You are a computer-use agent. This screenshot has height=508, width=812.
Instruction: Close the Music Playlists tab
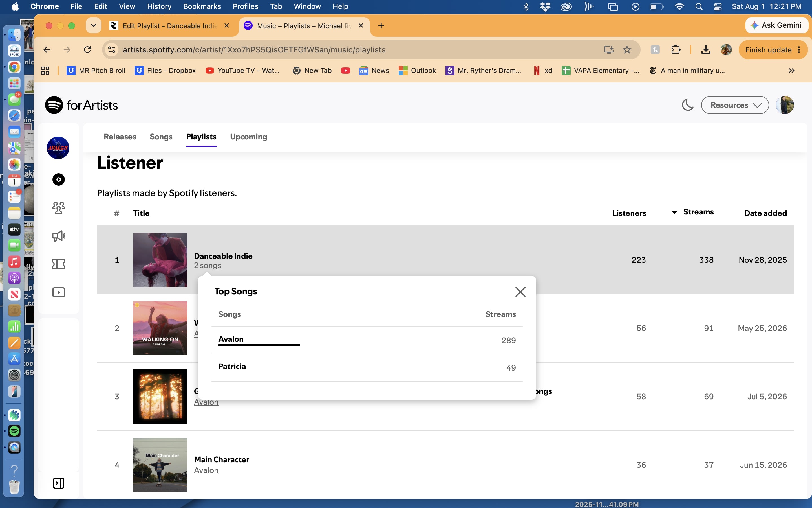tap(361, 25)
